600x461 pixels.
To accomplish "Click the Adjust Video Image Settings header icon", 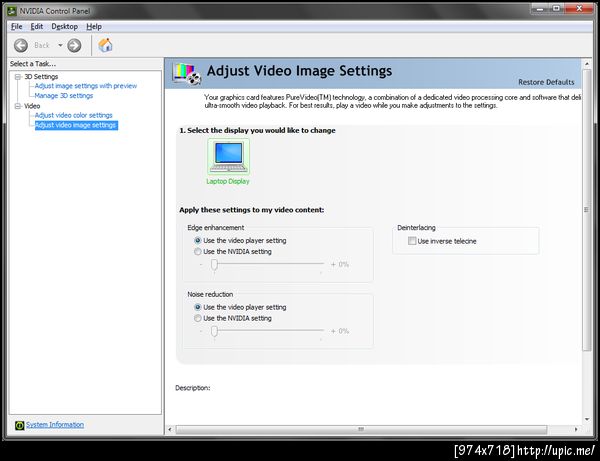I will 186,73.
